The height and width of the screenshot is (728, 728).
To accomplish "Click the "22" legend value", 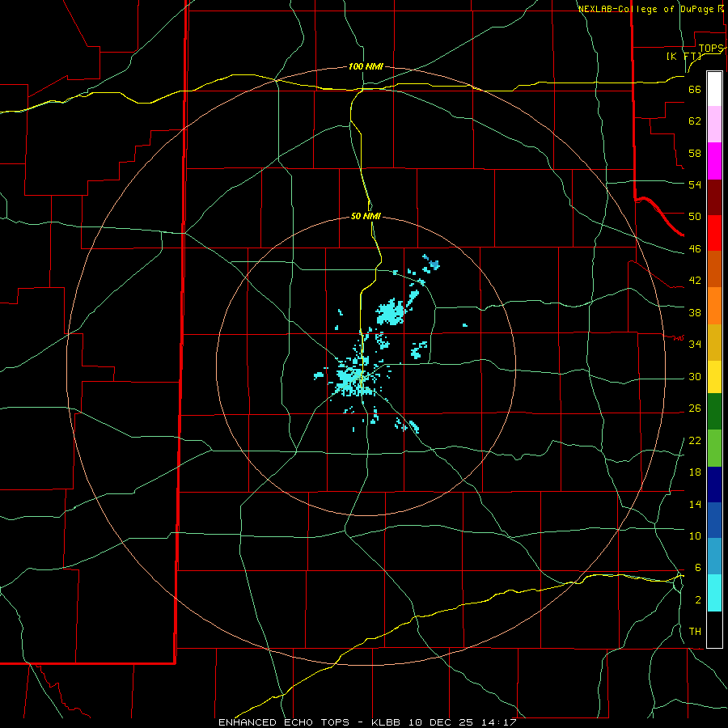I will [x=695, y=440].
